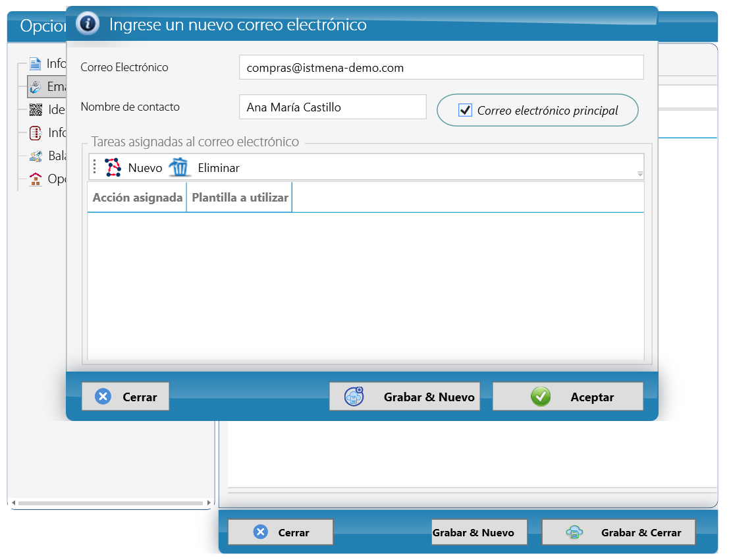The height and width of the screenshot is (560, 731).
Task: Click the X icon on background window Cerrar
Action: coord(261,532)
